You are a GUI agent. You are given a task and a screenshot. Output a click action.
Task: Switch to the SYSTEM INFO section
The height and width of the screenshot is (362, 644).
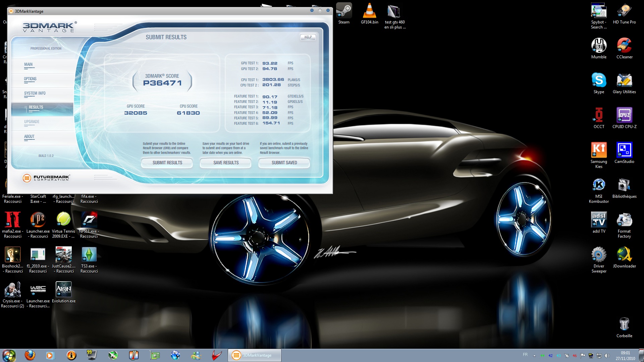tap(35, 93)
